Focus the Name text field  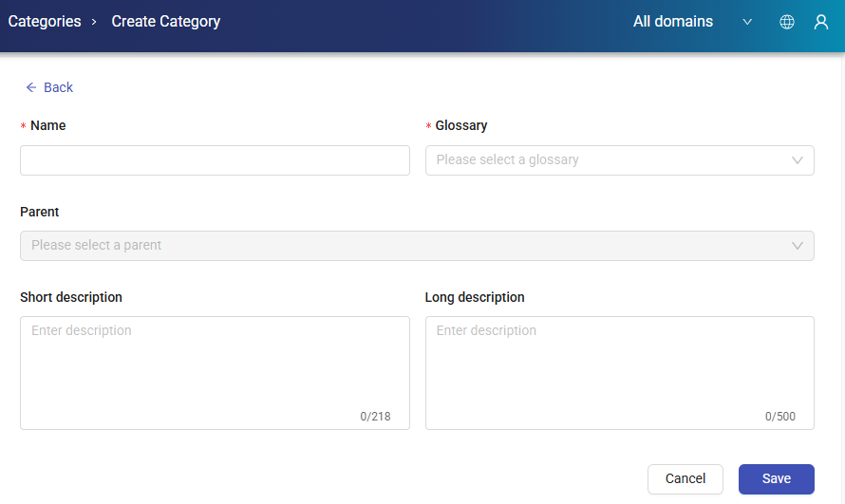(215, 160)
